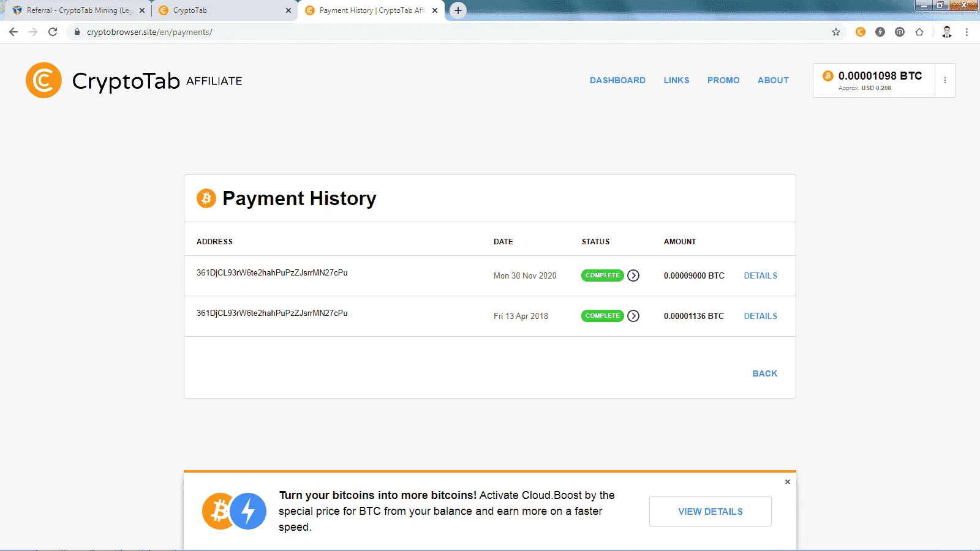Expand arrow icon for Mon 30 Nov 2020 payment
This screenshot has height=551, width=980.
click(x=633, y=275)
